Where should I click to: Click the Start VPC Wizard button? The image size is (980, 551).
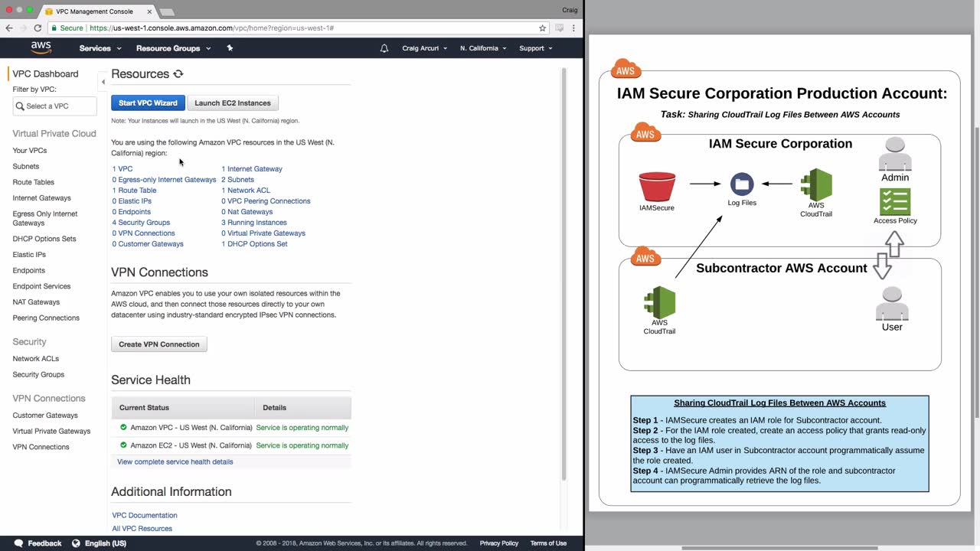(x=148, y=103)
